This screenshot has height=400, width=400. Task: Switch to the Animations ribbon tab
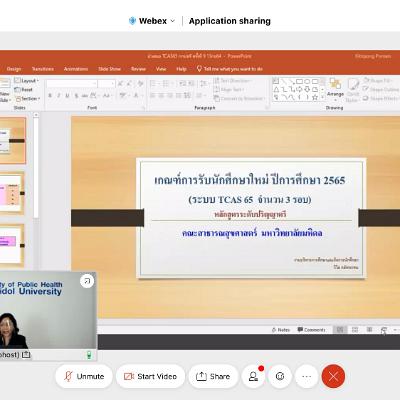tap(76, 69)
